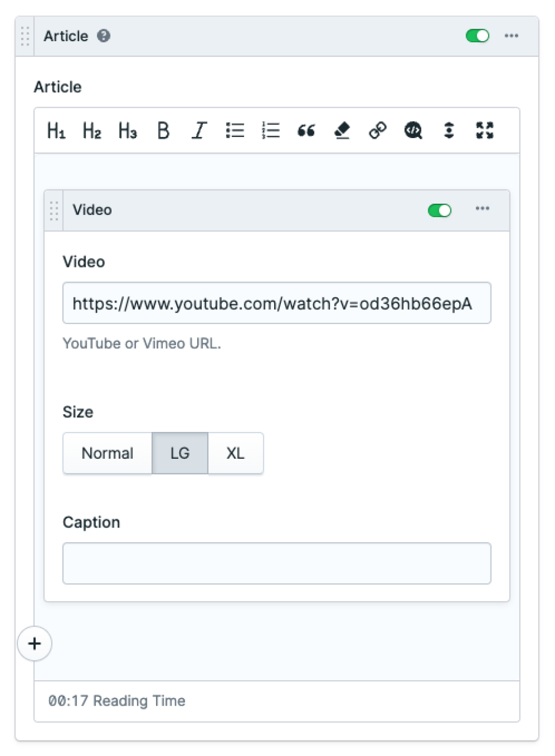The height and width of the screenshot is (756, 555).
Task: Open the source code view
Action: pyautogui.click(x=414, y=130)
